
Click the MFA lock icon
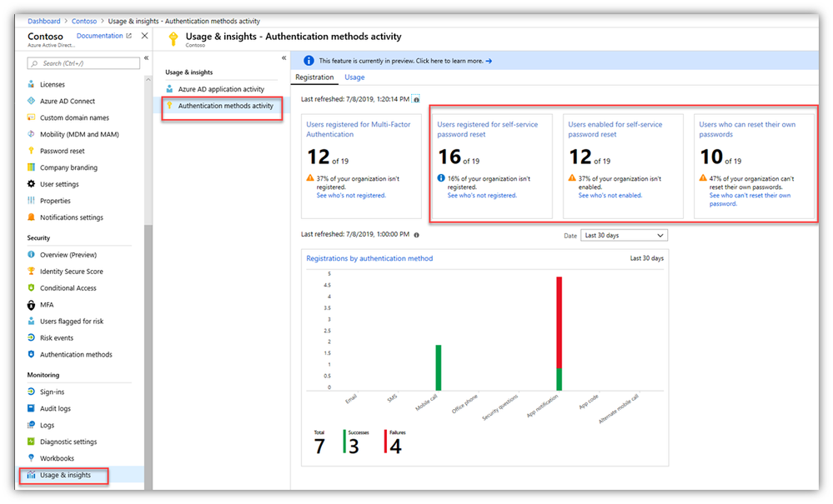click(x=31, y=305)
